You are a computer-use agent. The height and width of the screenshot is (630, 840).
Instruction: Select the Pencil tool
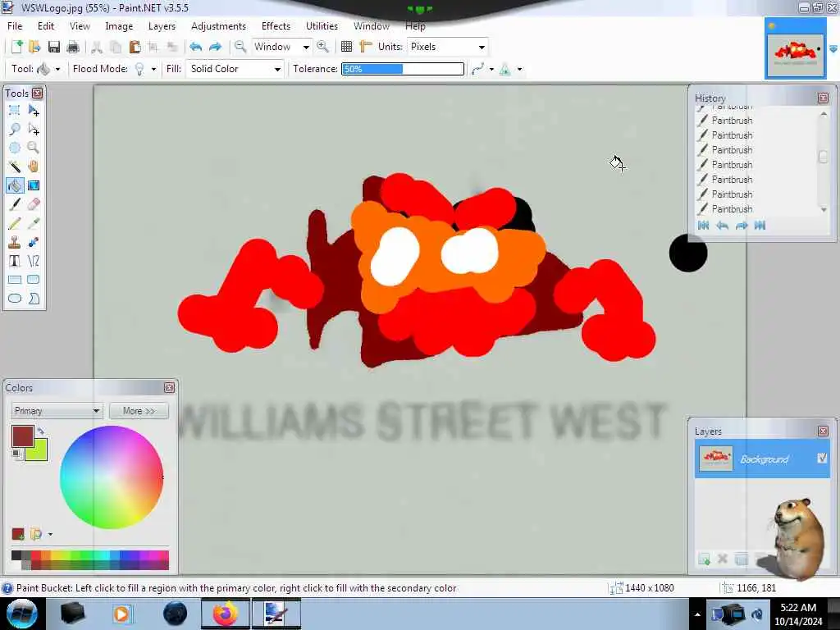(x=15, y=223)
